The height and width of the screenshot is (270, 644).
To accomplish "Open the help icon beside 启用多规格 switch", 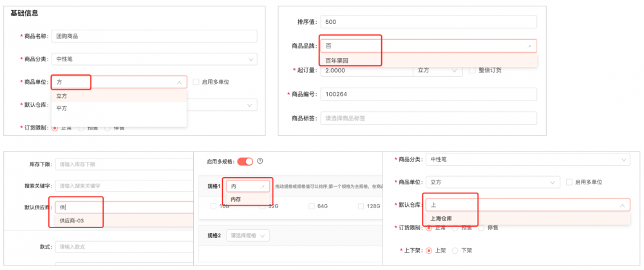I will coord(260,162).
